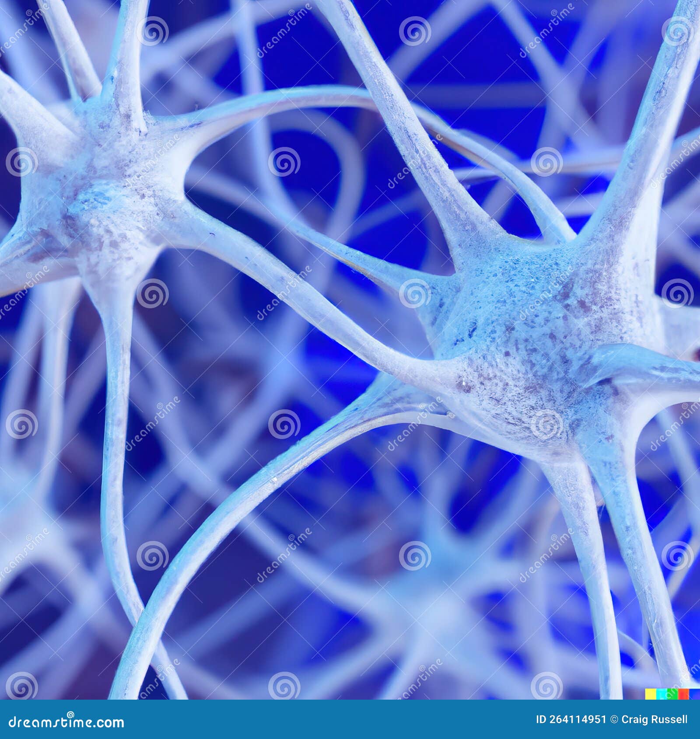Click the yellow color calibration swatch
The height and width of the screenshot is (739, 700).
(x=651, y=693)
